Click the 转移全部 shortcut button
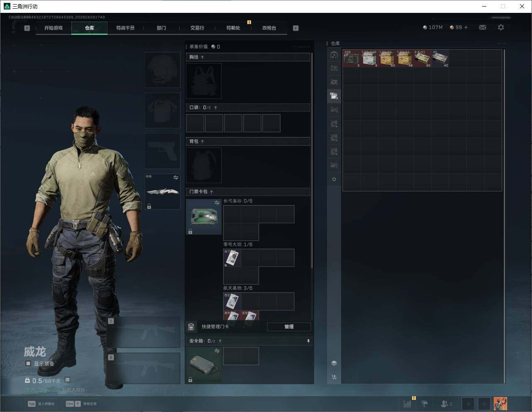The image size is (532, 412). [81, 404]
